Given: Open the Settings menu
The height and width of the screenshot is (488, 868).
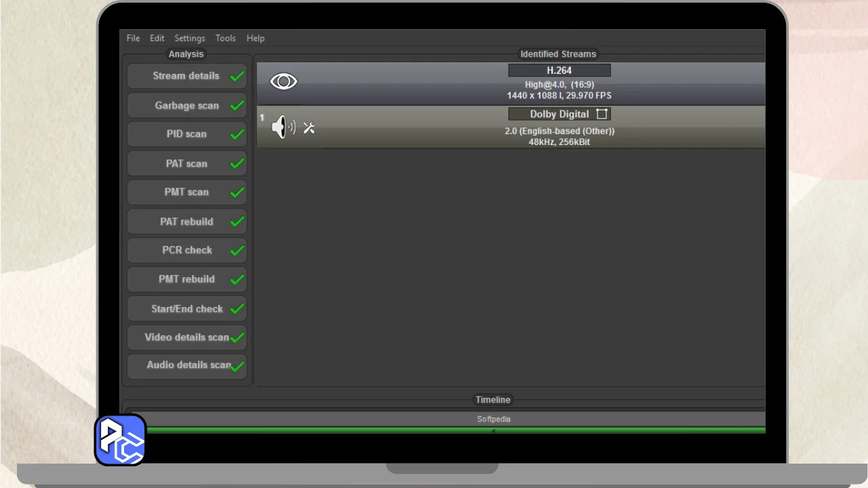Looking at the screenshot, I should coord(190,39).
